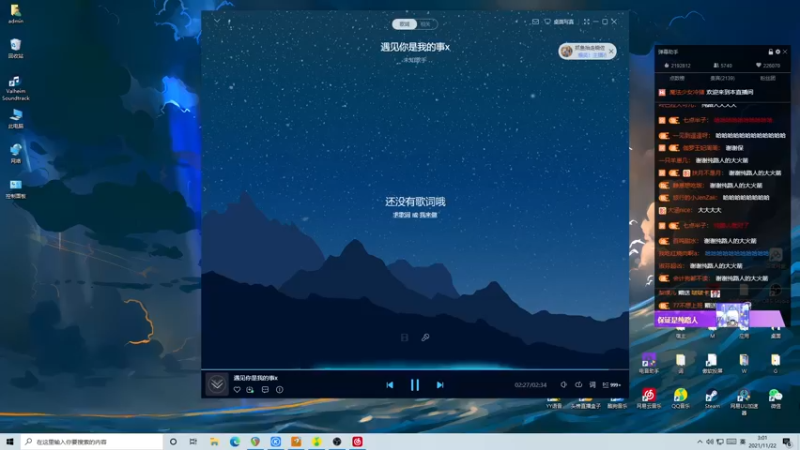Click the link inside the avatar notification
The width and height of the screenshot is (800, 450).
[x=592, y=55]
